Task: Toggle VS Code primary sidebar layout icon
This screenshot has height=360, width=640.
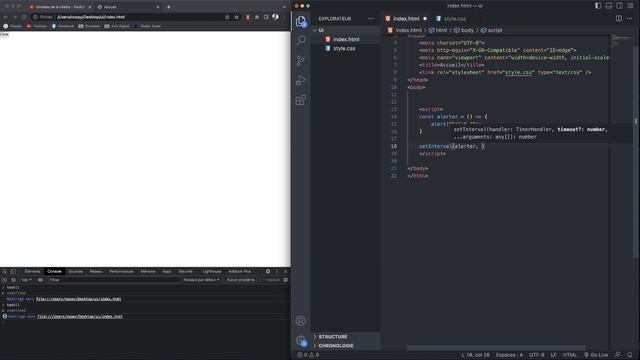Action: pos(598,6)
